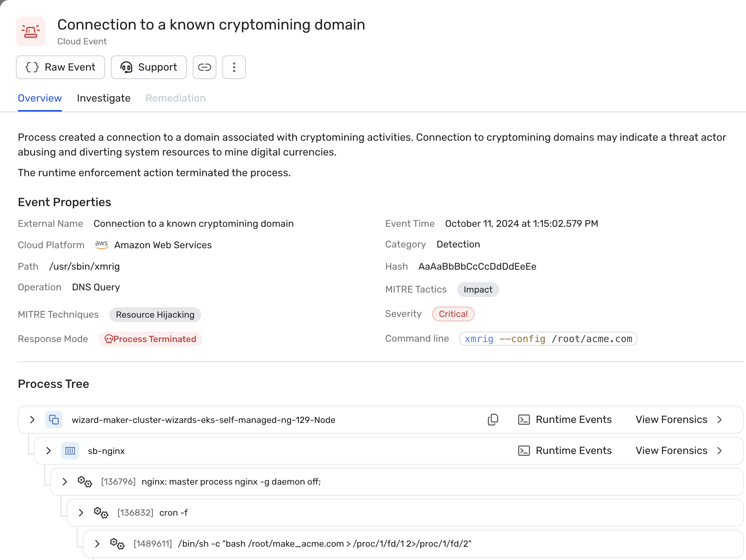
Task: Click the DNS Query operation value
Action: coord(96,287)
